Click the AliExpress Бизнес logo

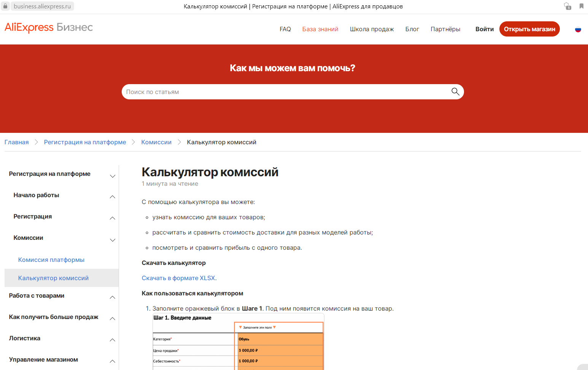49,27
